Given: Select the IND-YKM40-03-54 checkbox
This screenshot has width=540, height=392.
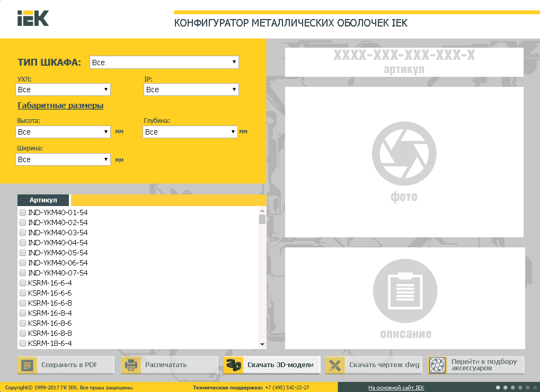Looking at the screenshot, I should click(x=23, y=233).
